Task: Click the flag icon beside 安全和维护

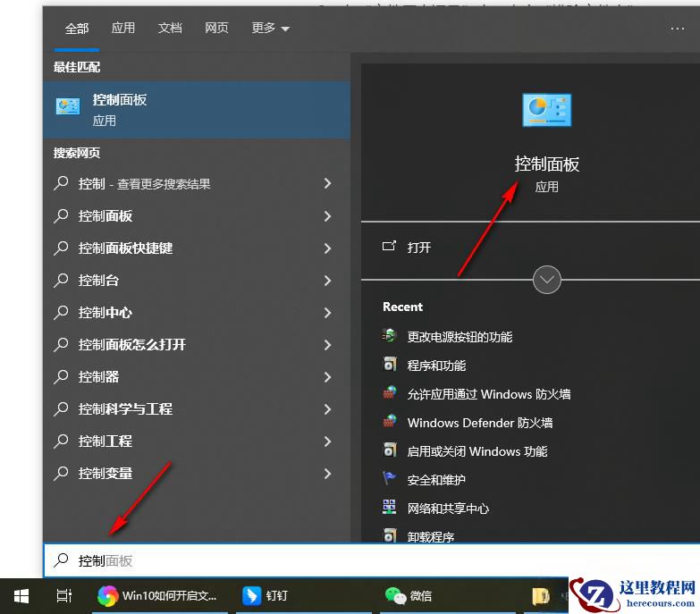Action: 389,478
